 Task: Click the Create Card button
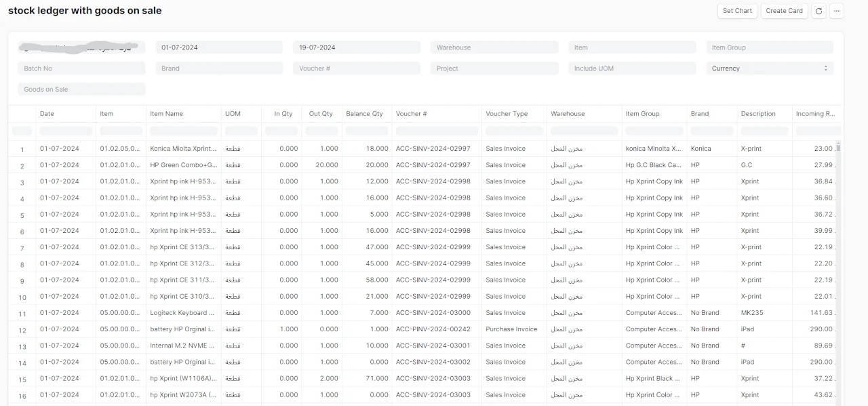785,11
